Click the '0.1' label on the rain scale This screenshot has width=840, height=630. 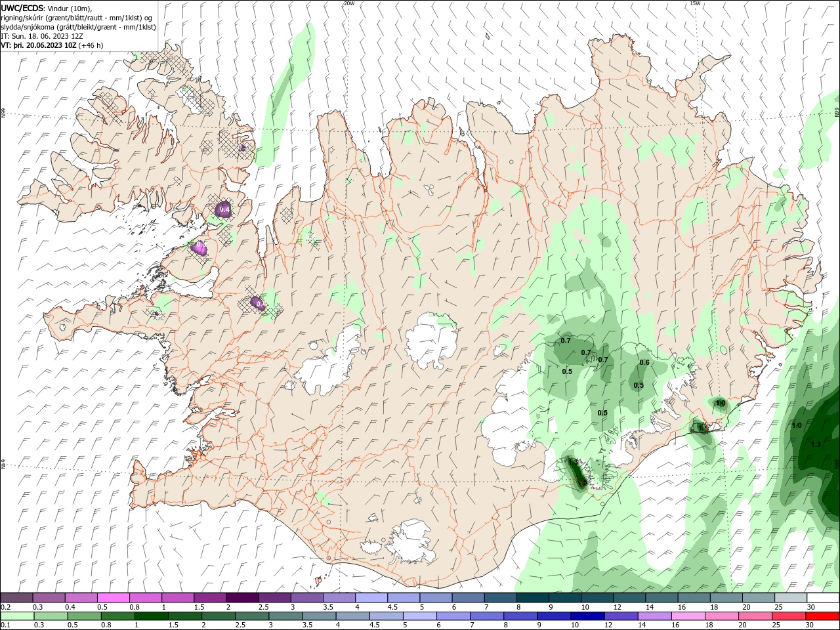pos(6,625)
